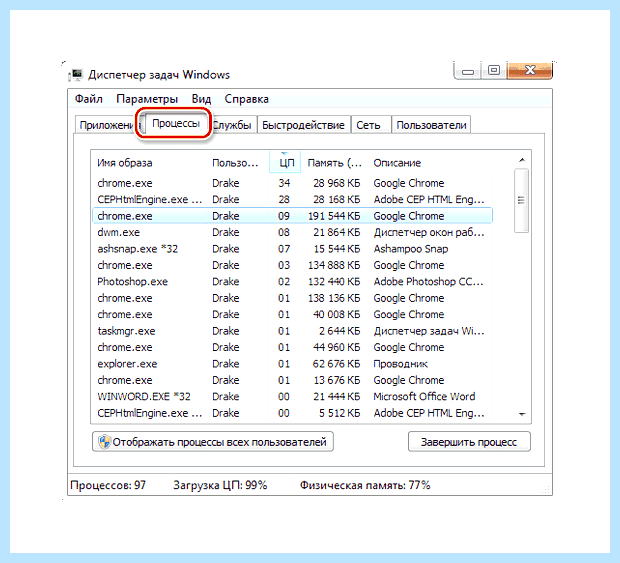Sort by Пользователь column header

[238, 162]
